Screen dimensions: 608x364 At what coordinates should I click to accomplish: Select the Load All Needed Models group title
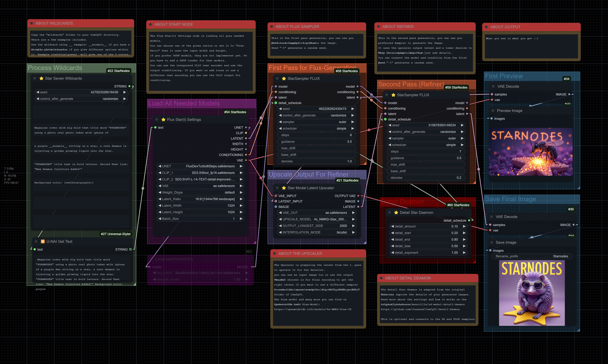click(x=184, y=104)
